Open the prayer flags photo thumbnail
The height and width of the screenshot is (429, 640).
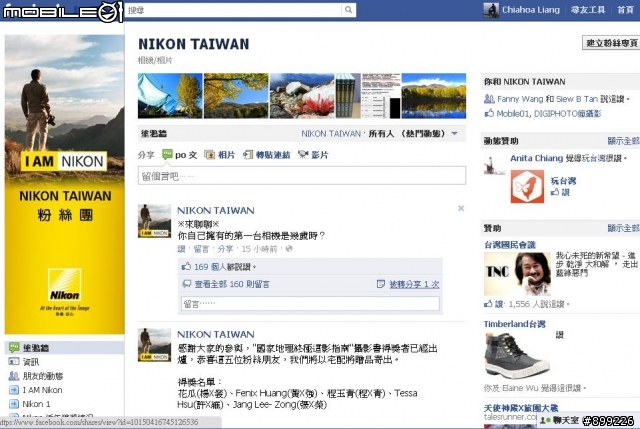(170, 96)
